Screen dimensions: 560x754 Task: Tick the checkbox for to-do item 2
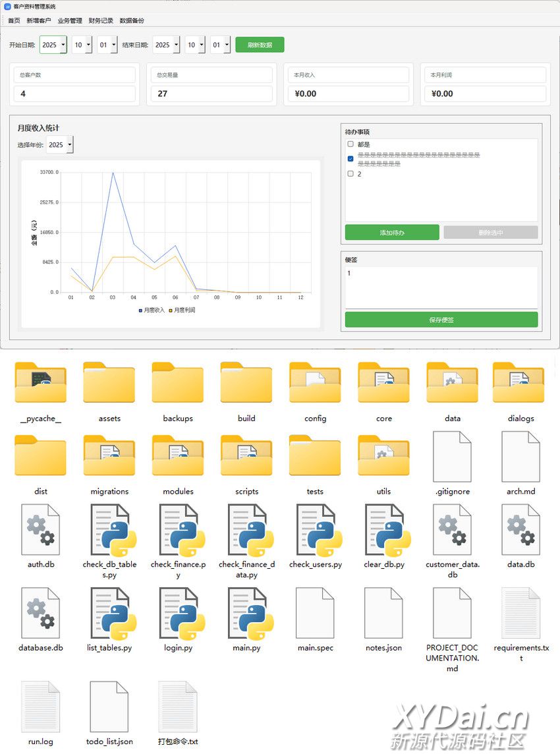350,174
